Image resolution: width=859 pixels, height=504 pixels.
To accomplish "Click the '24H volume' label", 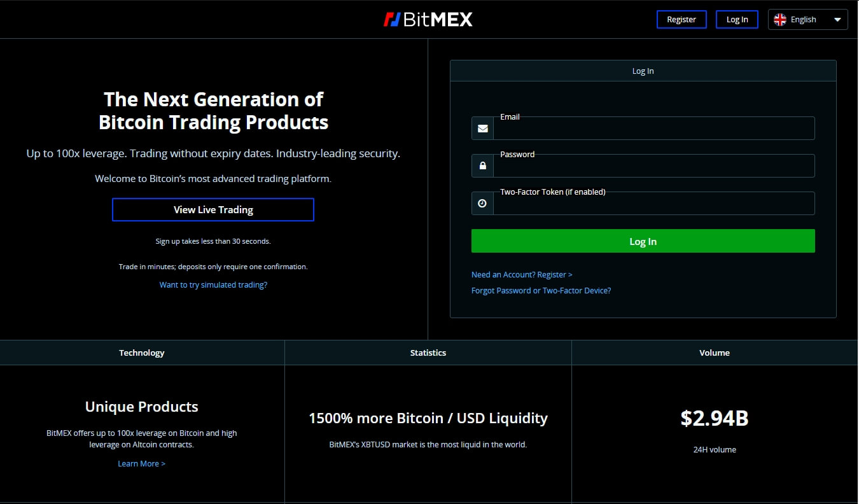I will click(715, 450).
